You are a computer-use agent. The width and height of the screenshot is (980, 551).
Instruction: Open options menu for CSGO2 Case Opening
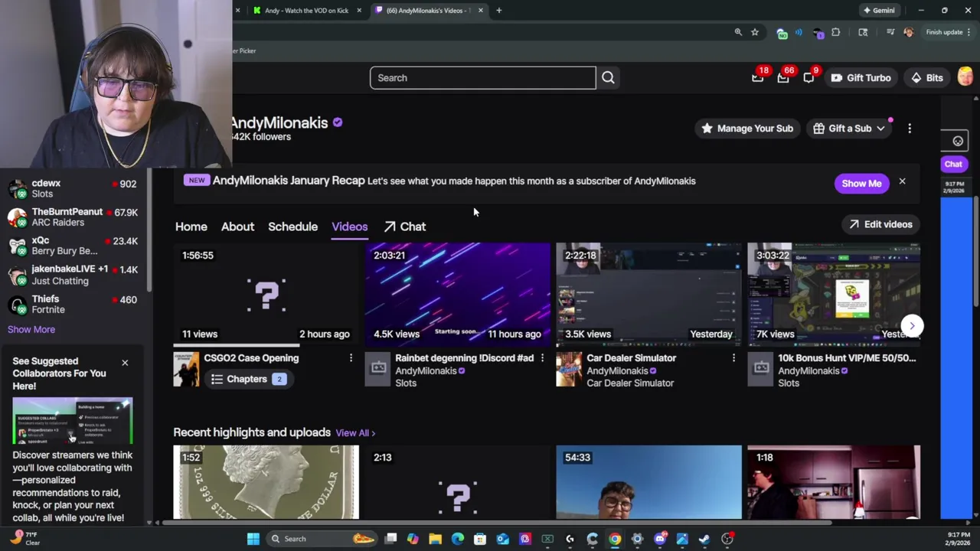coord(351,358)
